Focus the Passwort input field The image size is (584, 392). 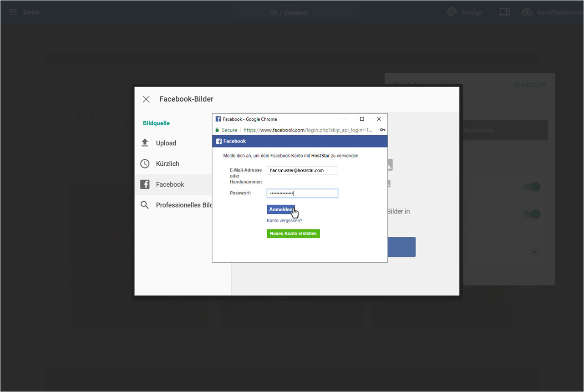click(302, 193)
